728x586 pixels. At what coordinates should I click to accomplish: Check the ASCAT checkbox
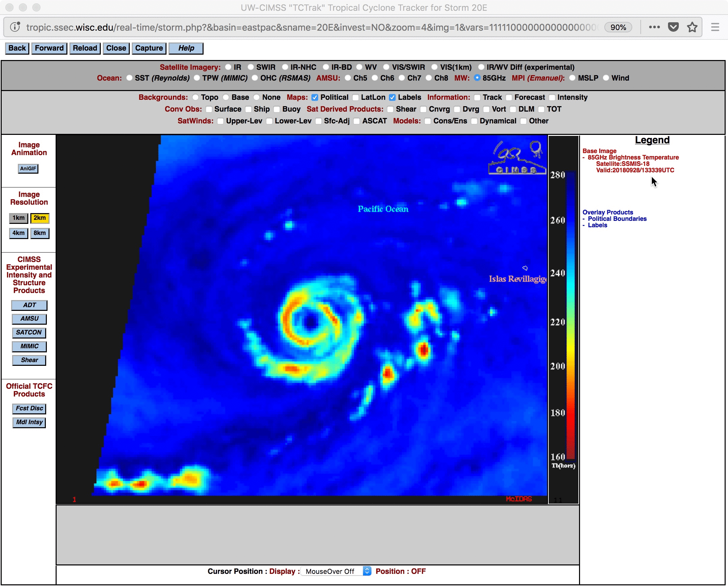[357, 121]
